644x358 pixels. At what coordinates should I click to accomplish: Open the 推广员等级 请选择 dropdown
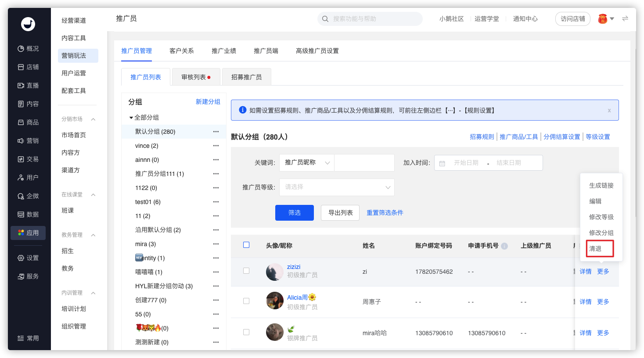pyautogui.click(x=337, y=187)
